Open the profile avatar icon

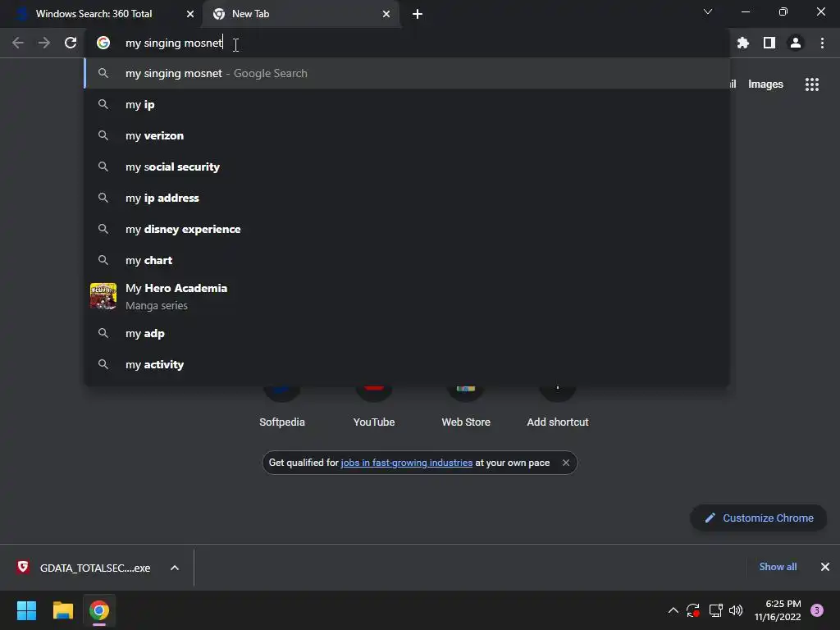coord(796,43)
